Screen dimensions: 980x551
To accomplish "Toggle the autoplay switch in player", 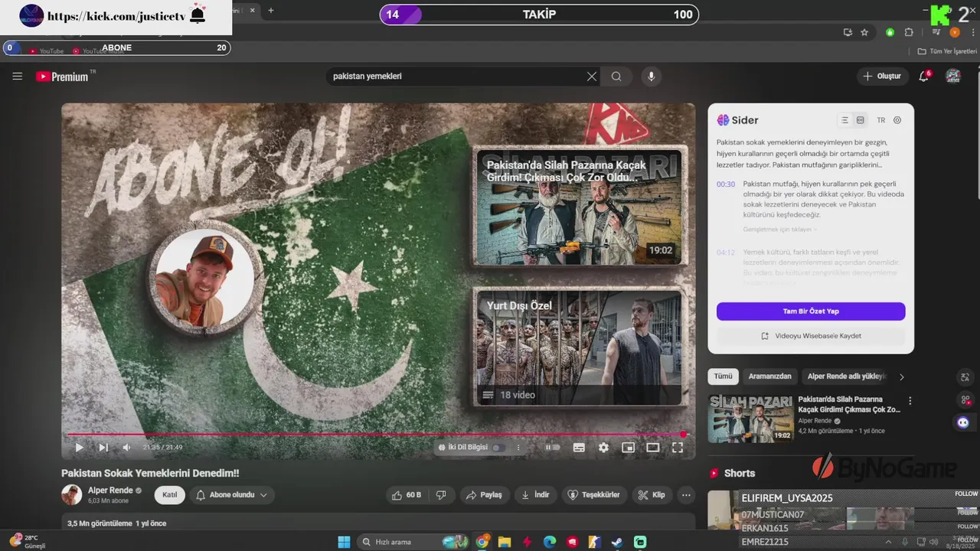I will [x=553, y=447].
